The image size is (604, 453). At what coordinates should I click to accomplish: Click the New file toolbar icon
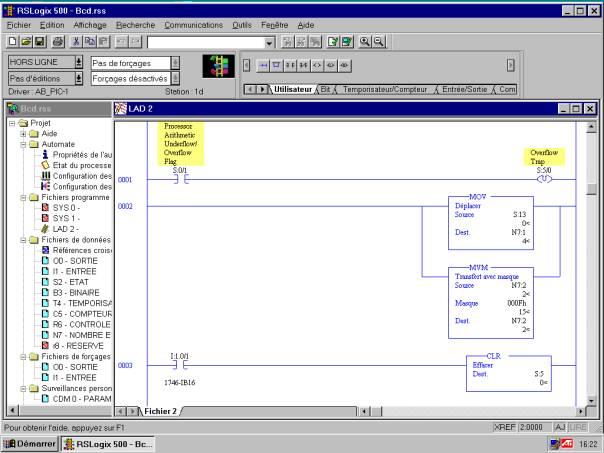(13, 42)
